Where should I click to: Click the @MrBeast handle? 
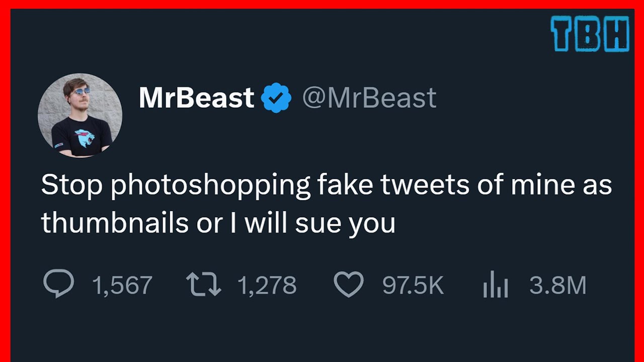[x=369, y=98]
